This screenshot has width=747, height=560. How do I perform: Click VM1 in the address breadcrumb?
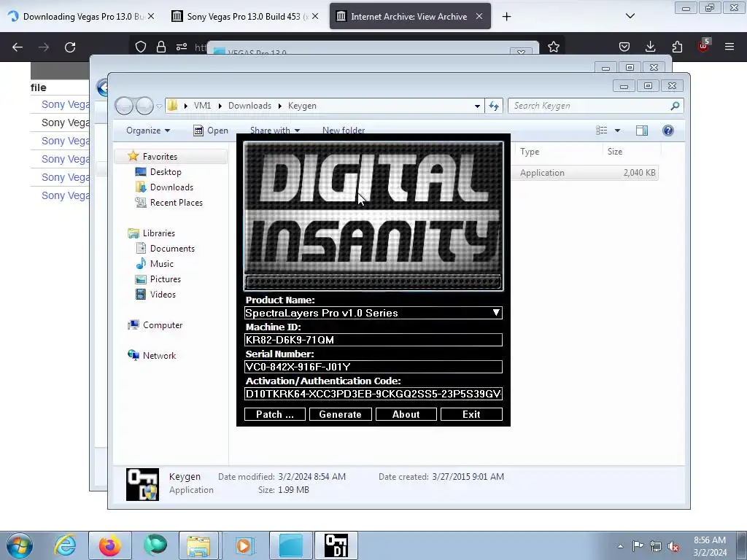(x=203, y=106)
